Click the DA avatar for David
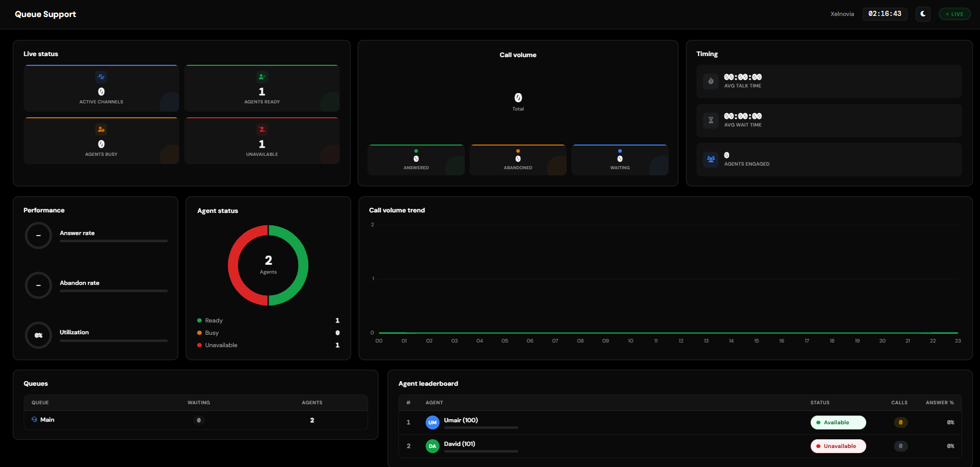The width and height of the screenshot is (980, 467). pos(432,446)
